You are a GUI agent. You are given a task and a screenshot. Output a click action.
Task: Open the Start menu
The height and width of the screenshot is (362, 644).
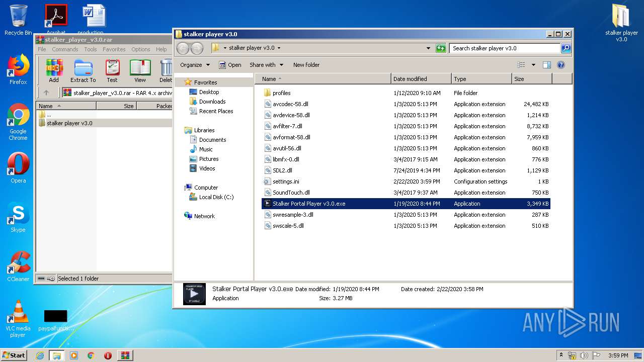pyautogui.click(x=14, y=355)
